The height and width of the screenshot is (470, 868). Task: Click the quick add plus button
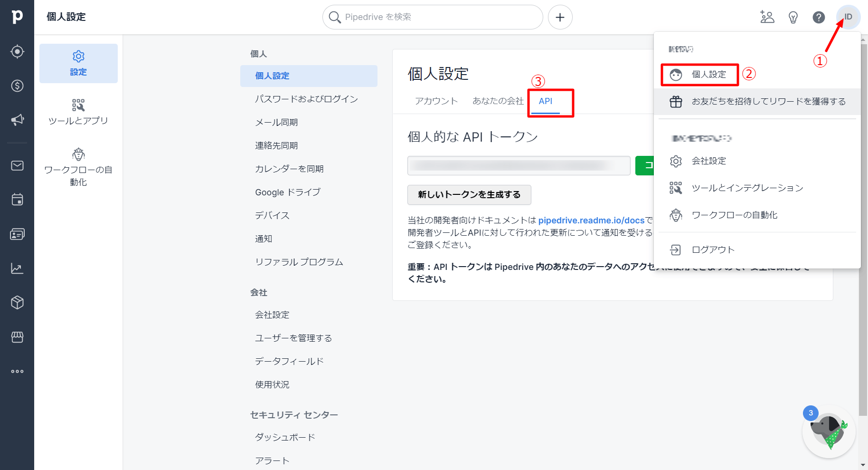click(560, 17)
